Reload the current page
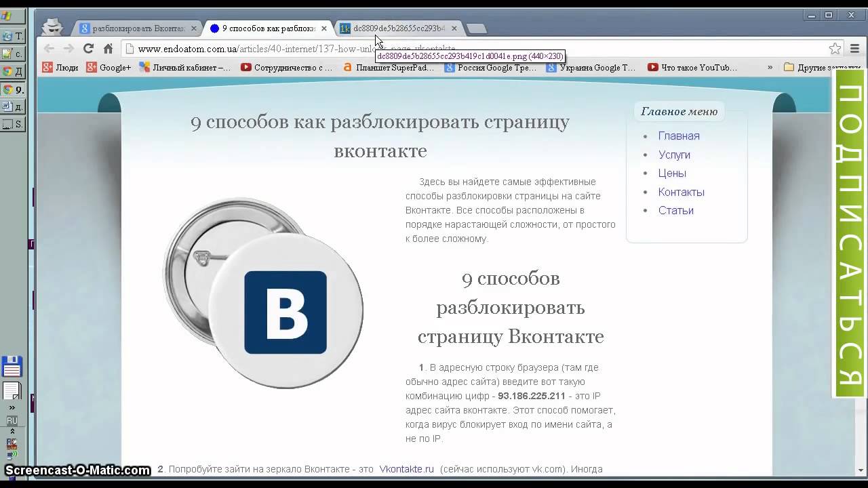This screenshot has height=488, width=868. pyautogui.click(x=88, y=49)
